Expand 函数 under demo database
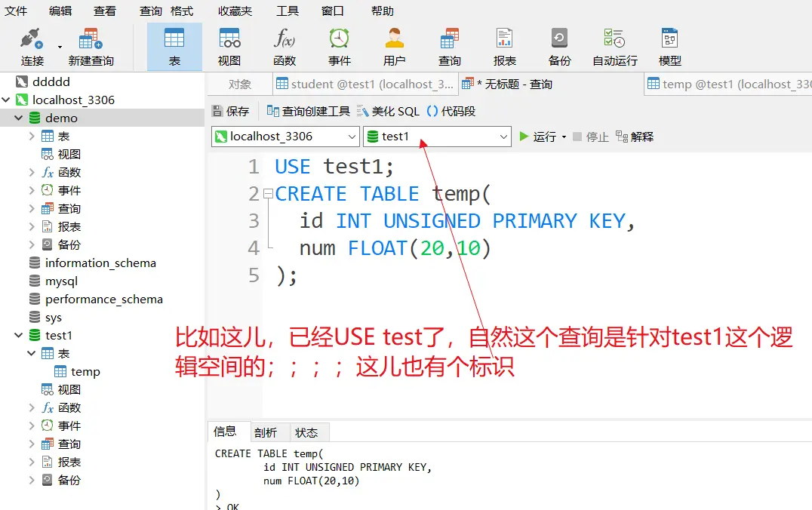 (32, 173)
